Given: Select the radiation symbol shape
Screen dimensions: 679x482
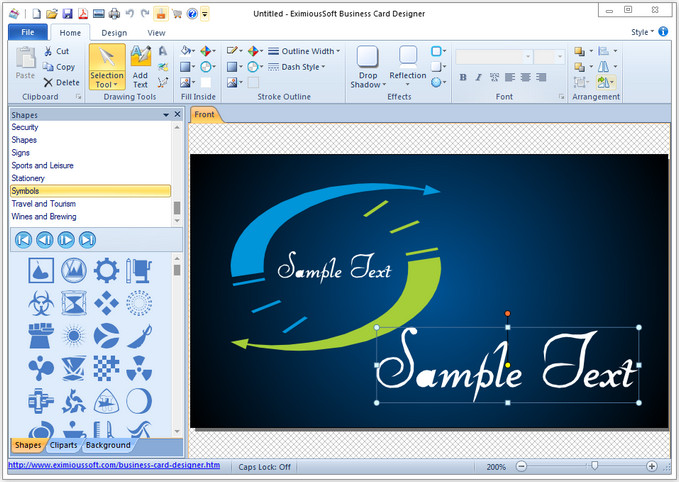Looking at the screenshot, I should pyautogui.click(x=138, y=367).
